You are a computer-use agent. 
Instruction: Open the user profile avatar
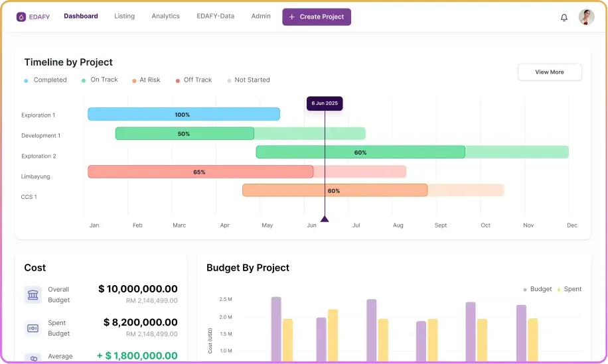click(586, 17)
